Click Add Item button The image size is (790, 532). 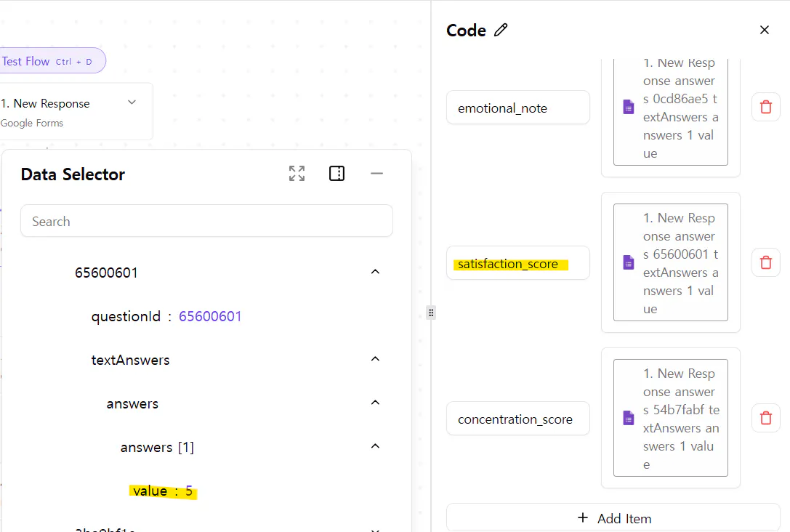(x=613, y=517)
